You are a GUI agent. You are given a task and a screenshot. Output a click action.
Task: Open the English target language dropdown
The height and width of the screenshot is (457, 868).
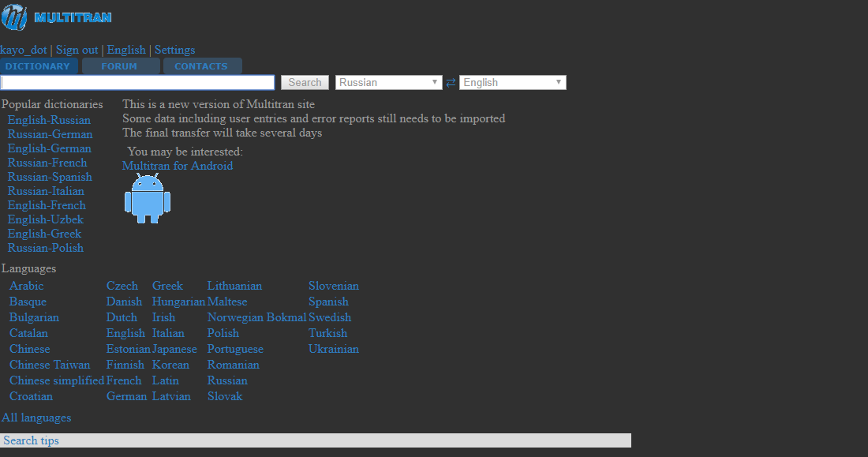[513, 83]
